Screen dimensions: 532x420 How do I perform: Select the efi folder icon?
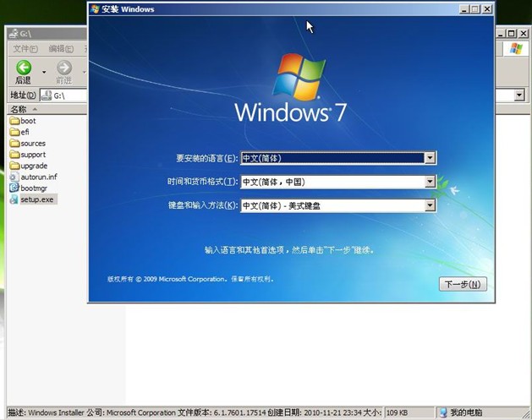point(14,132)
